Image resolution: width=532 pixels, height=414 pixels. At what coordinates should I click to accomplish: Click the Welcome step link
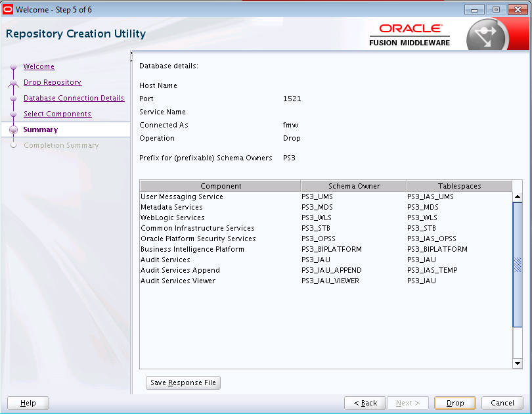(39, 66)
